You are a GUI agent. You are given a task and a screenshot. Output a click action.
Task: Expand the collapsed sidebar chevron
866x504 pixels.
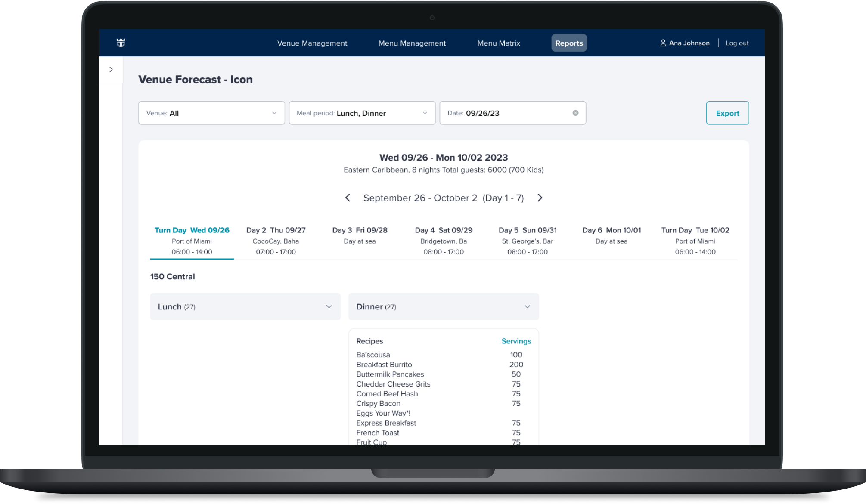tap(111, 70)
